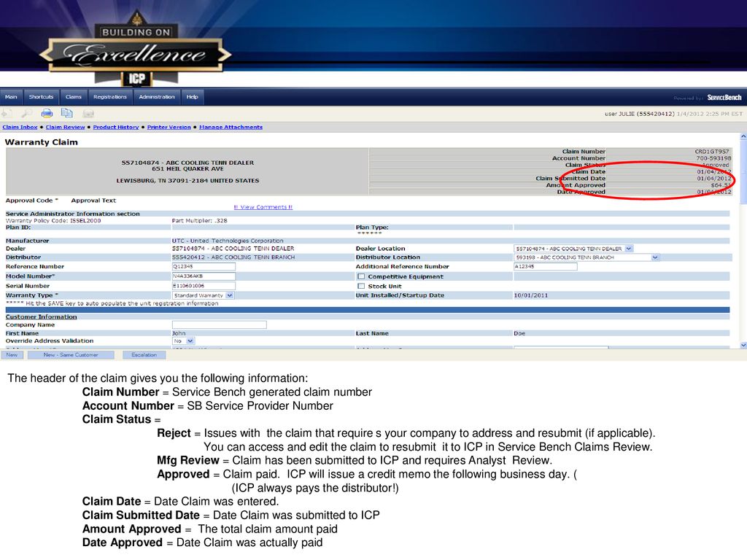Screen dimensions: 747x560
Task: Click the Model Number input field
Action: [204, 276]
